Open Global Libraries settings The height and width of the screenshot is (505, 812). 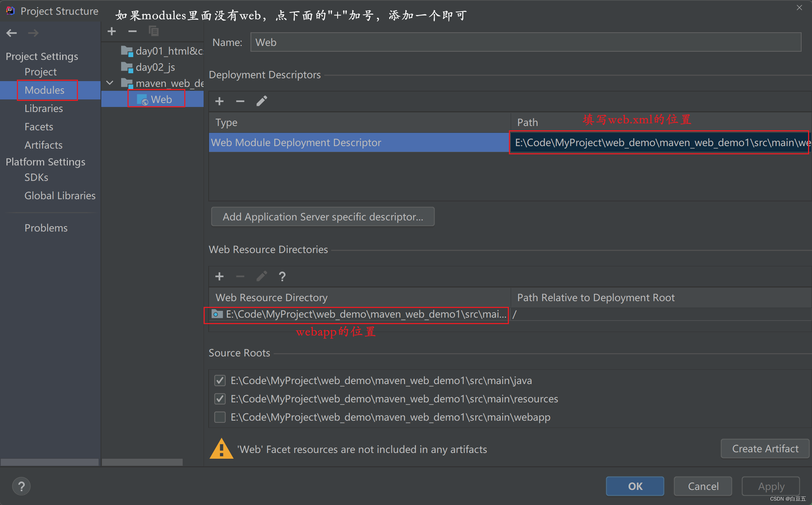(x=60, y=196)
